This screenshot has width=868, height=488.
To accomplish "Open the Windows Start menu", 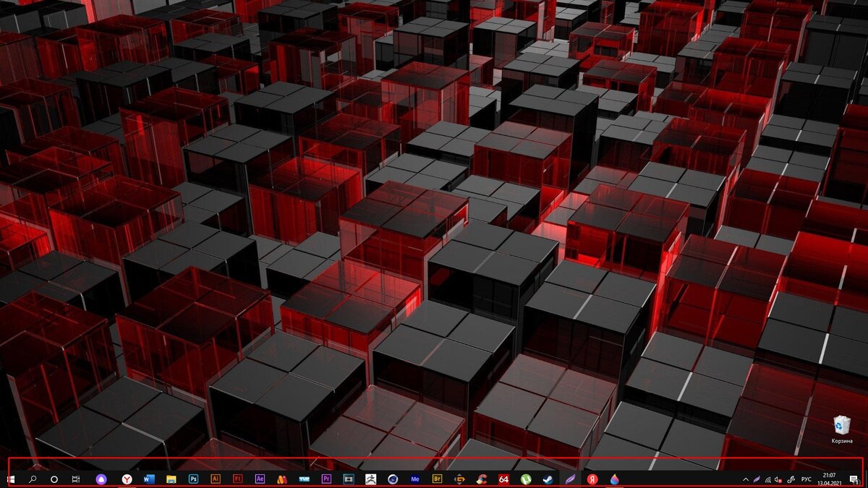I will coord(11,479).
